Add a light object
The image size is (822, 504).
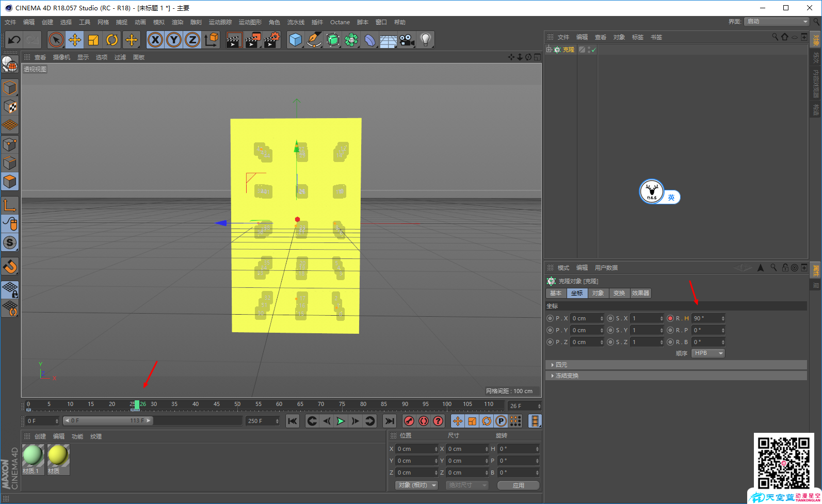[426, 40]
